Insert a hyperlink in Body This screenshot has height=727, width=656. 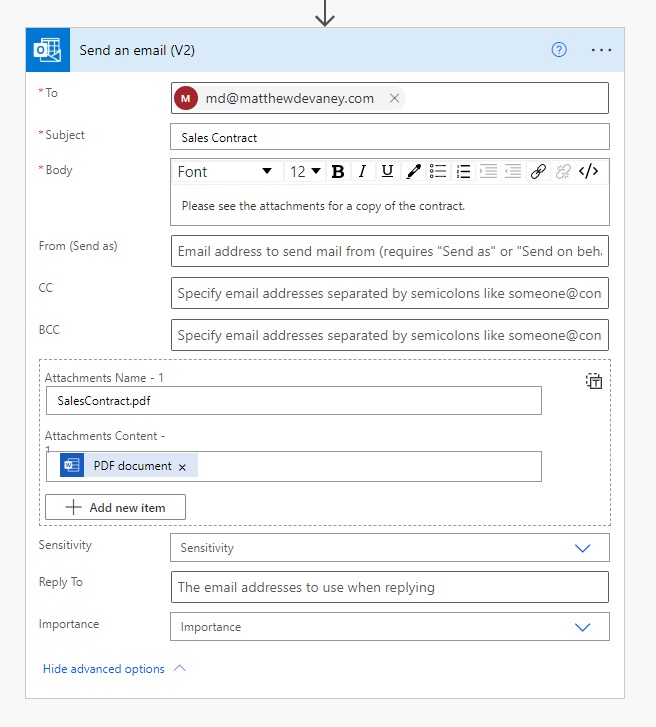tap(538, 172)
